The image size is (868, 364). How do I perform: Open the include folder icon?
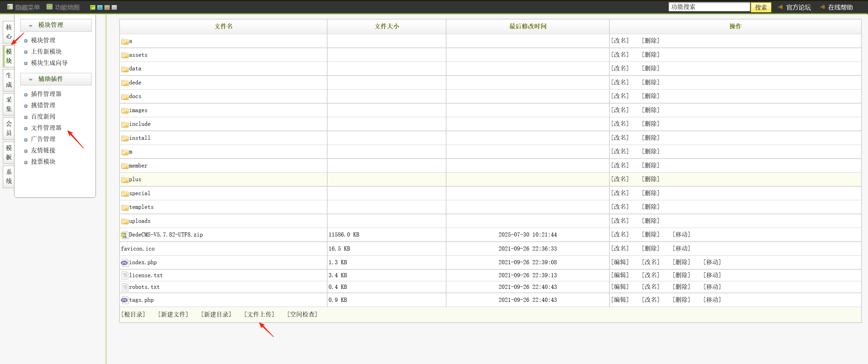pos(125,124)
